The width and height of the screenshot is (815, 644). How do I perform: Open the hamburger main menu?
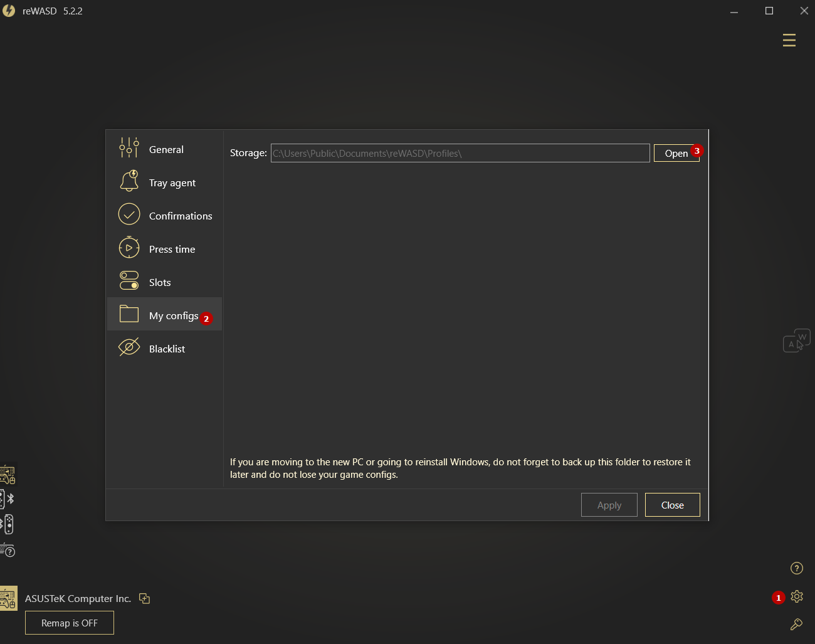click(789, 40)
